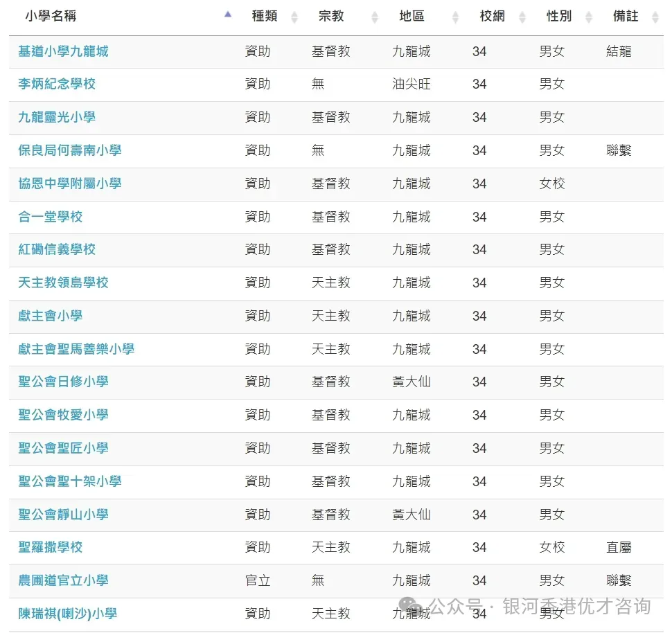672x633 pixels.
Task: Click sort arrows next to 備註 header
Action: pyautogui.click(x=655, y=17)
